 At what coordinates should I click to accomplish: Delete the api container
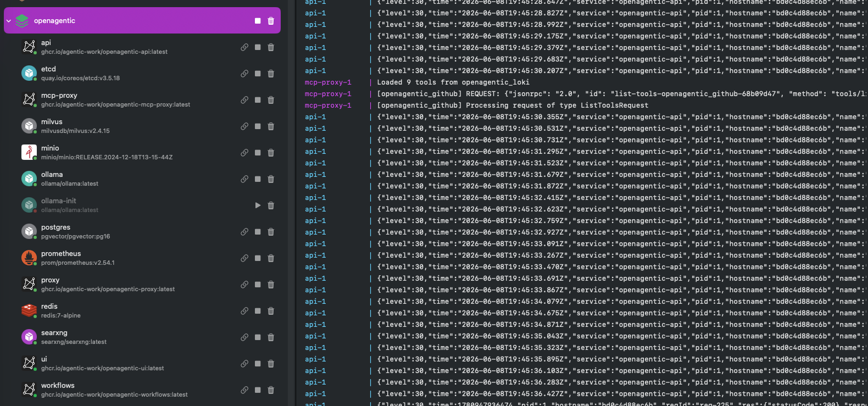[x=271, y=47]
